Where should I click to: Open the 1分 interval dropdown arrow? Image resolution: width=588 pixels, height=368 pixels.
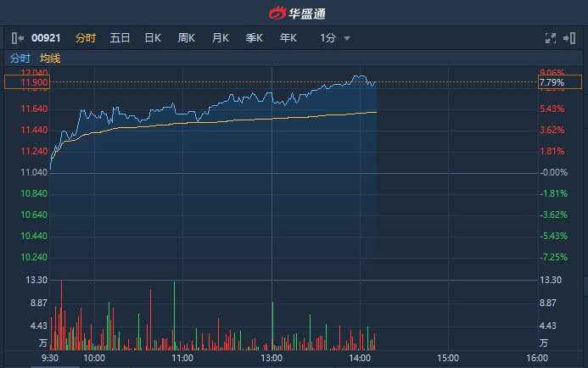(x=347, y=38)
